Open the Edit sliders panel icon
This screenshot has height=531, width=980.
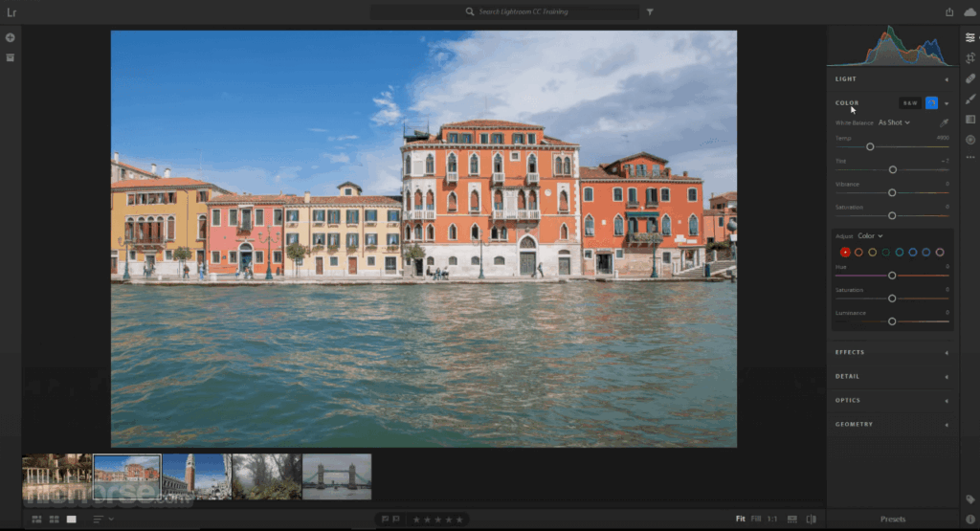(970, 37)
